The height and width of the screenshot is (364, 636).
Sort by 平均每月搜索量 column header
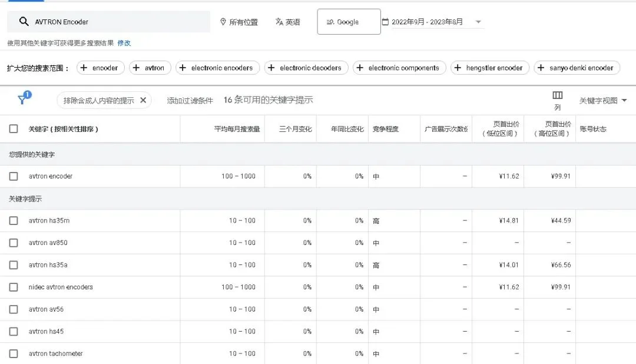pos(237,129)
